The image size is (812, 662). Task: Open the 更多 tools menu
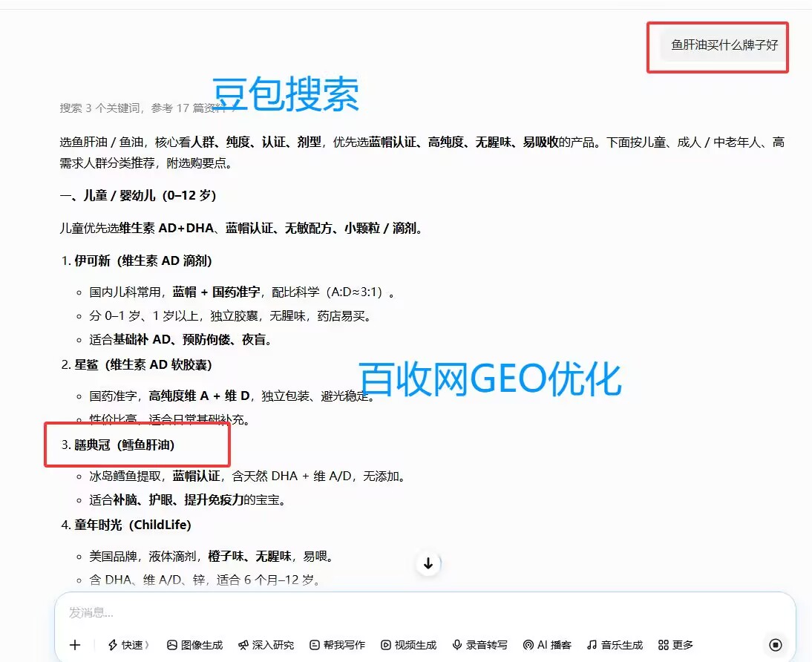coord(675,645)
